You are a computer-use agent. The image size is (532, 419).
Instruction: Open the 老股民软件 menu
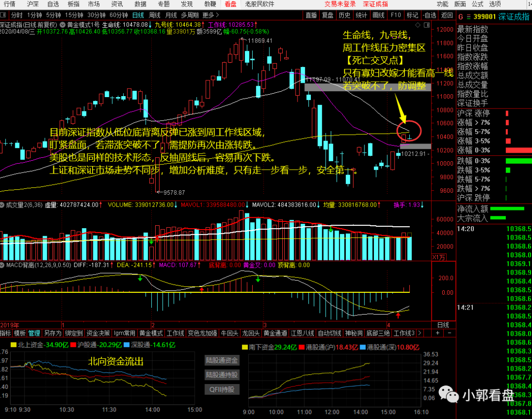click(260, 4)
